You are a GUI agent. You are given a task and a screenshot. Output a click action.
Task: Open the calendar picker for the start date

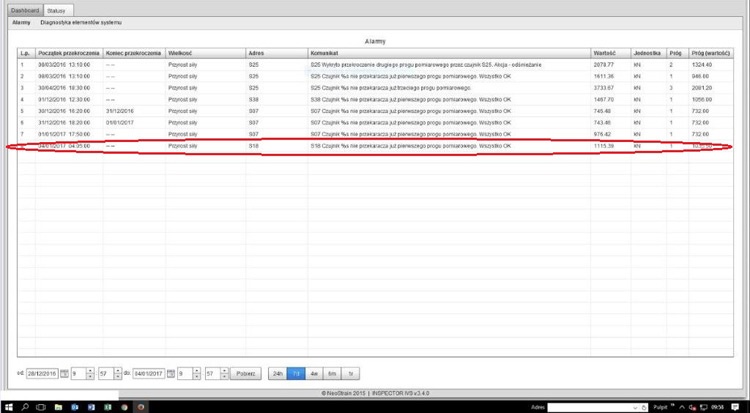pos(66,373)
